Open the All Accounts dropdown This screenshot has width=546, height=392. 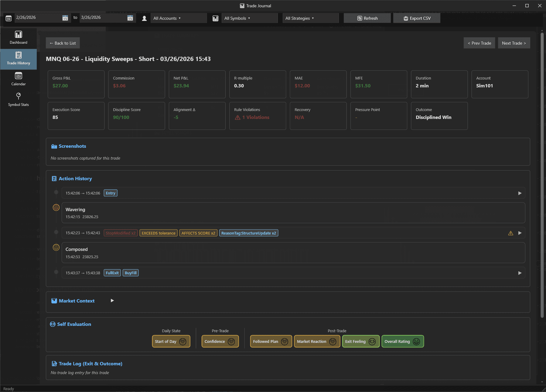[x=179, y=18]
